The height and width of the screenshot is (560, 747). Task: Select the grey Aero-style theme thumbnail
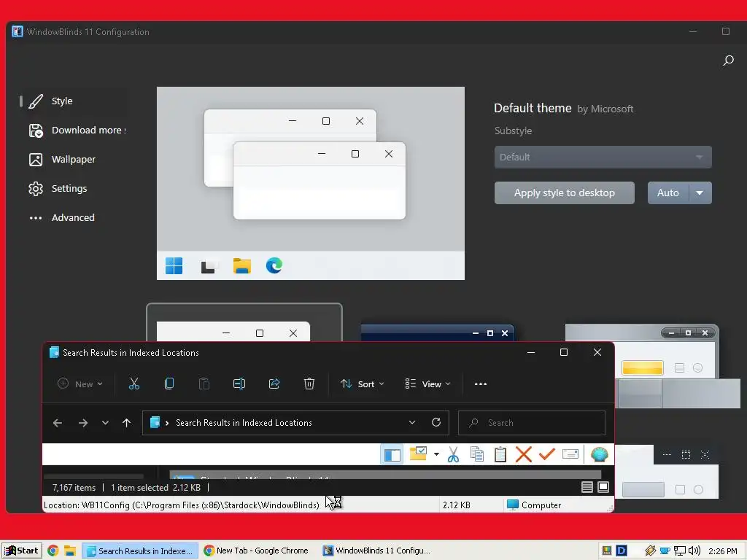pyautogui.click(x=667, y=366)
